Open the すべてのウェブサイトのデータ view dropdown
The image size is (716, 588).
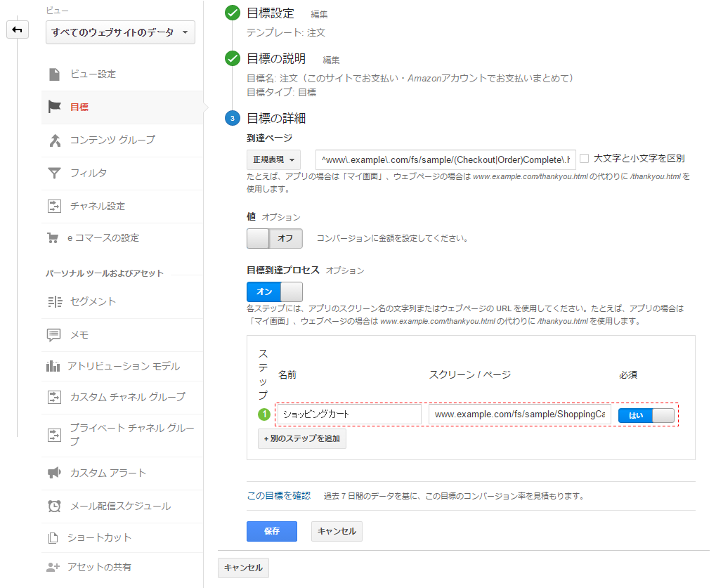[x=120, y=32]
